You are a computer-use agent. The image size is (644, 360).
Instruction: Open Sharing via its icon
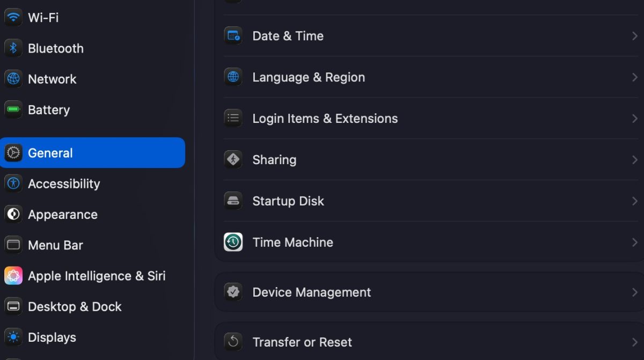233,159
